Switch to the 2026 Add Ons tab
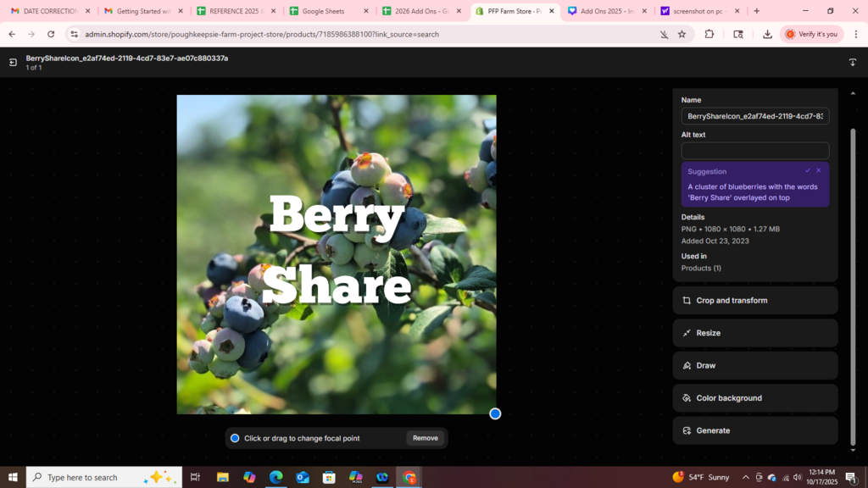868x488 pixels. coord(422,11)
